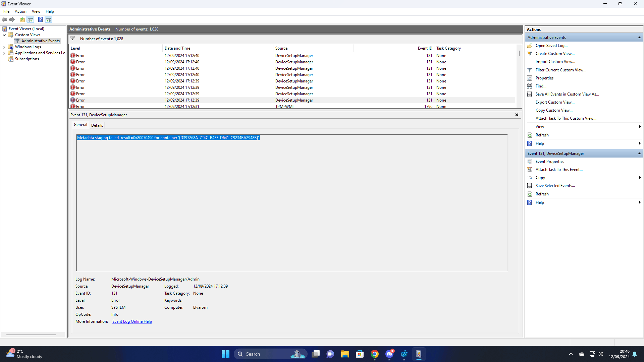Select the TPM-WMI error event row

[292, 106]
